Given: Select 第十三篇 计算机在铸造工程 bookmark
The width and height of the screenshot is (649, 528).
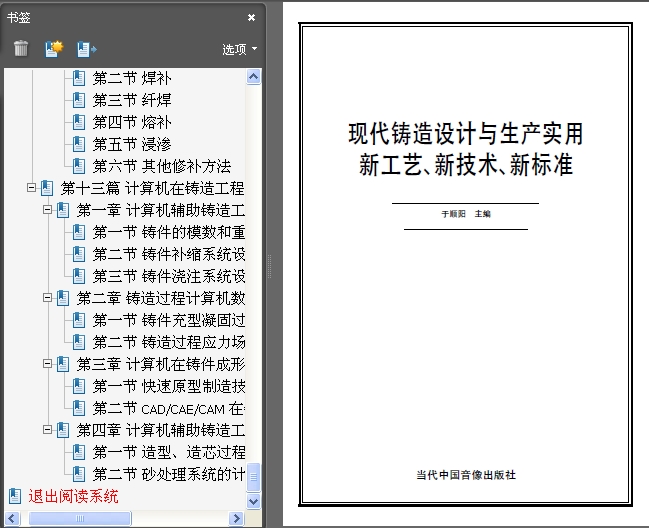Looking at the screenshot, I should point(152,188).
